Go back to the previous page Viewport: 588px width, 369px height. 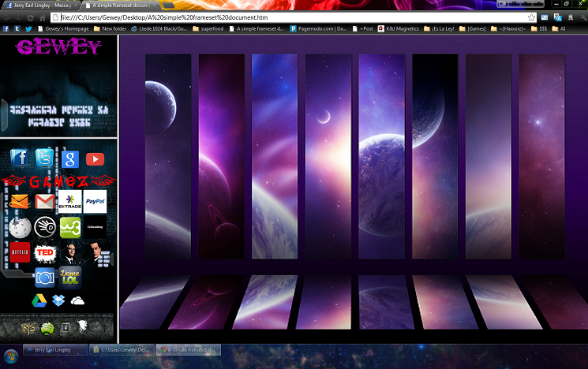click(x=7, y=17)
